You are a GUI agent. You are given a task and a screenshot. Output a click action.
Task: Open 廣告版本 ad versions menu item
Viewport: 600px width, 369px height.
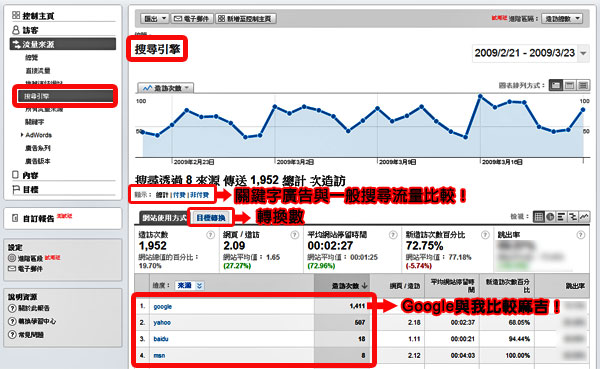38,161
